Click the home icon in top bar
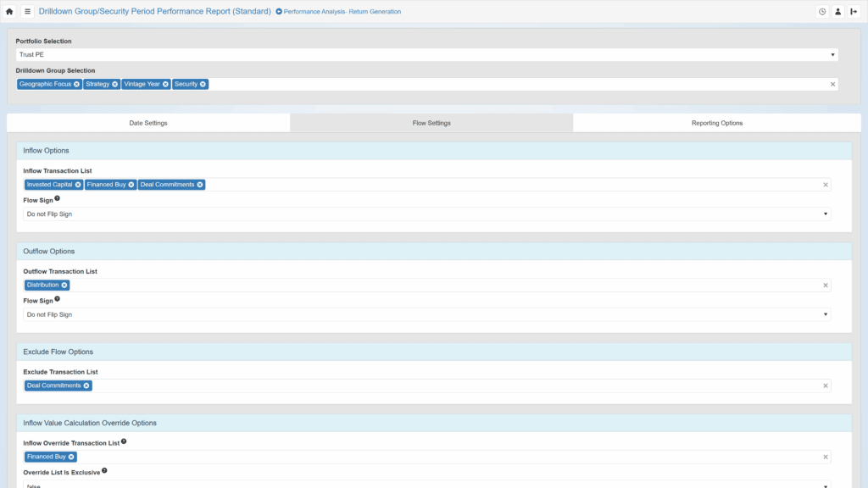 [x=9, y=12]
